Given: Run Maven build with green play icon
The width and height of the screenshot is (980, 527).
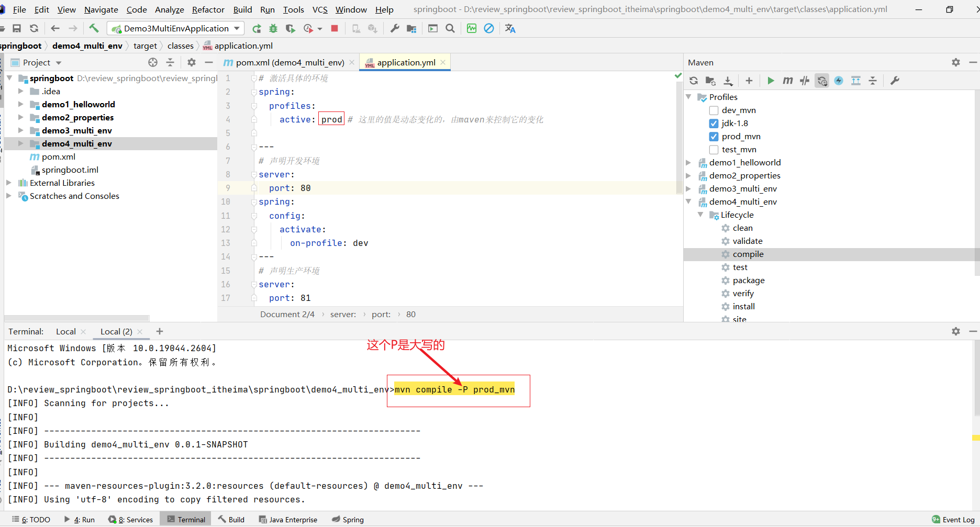Looking at the screenshot, I should tap(771, 81).
